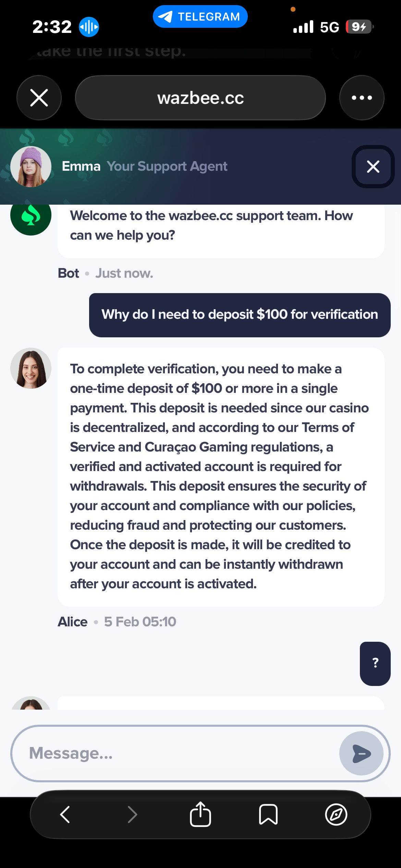Tap Alice's verification deposit reply bubble

click(x=221, y=477)
